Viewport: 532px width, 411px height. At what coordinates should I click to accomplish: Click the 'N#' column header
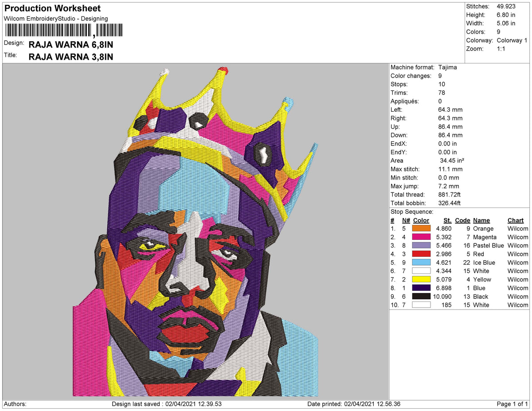(x=406, y=220)
